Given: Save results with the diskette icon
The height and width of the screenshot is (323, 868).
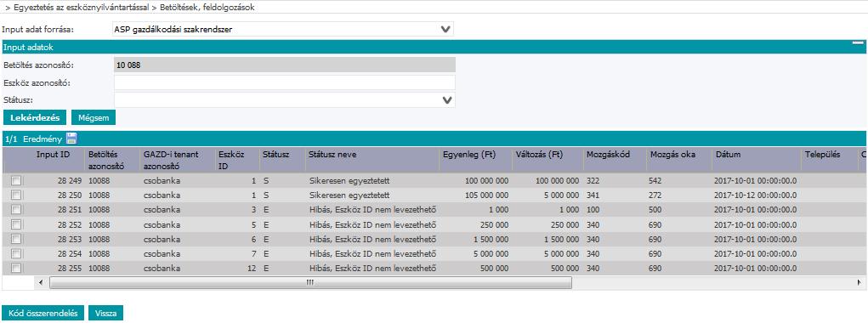Looking at the screenshot, I should (x=71, y=139).
